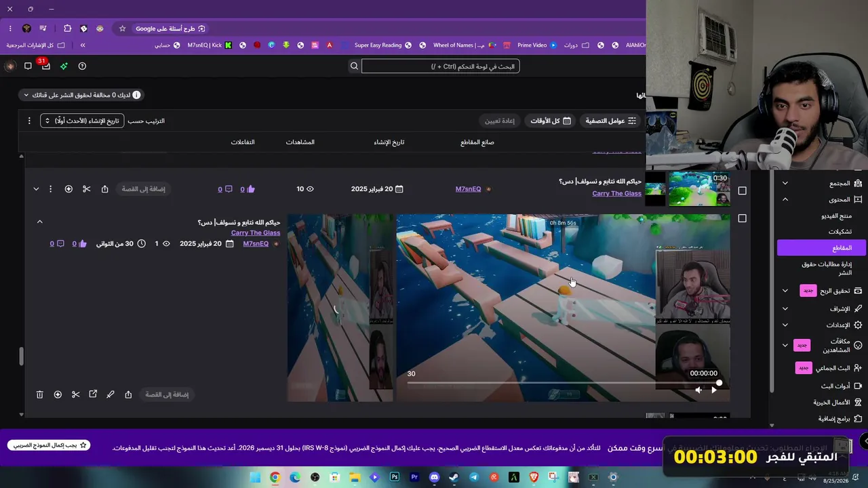This screenshot has width=868, height=488.
Task: Click the عوامل التصفية filters button
Action: [610, 121]
